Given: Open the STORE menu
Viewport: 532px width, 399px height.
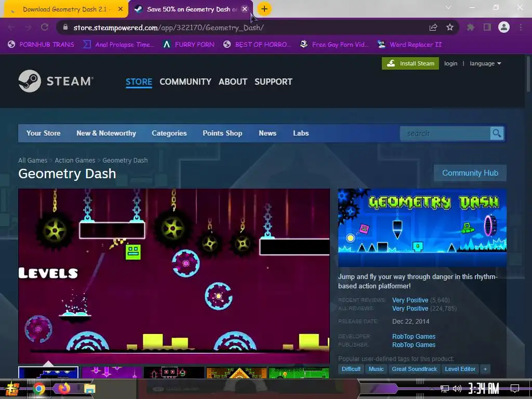Looking at the screenshot, I should 139,82.
